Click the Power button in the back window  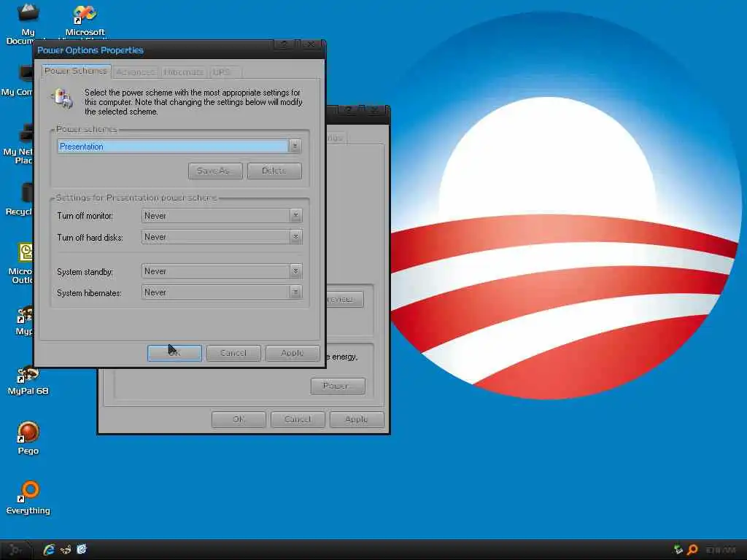[338, 386]
